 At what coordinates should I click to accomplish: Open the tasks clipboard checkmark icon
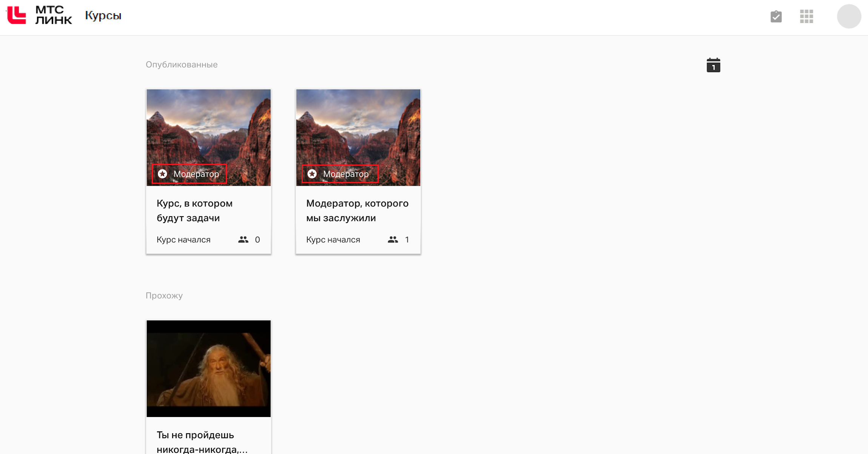(x=776, y=16)
